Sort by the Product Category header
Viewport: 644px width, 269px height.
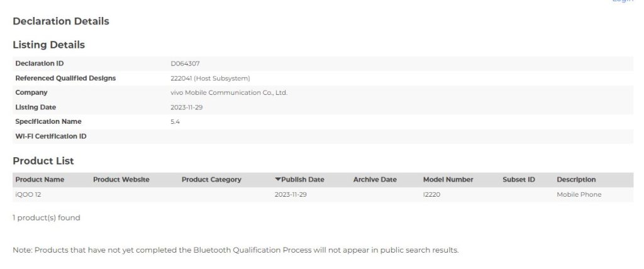(211, 180)
